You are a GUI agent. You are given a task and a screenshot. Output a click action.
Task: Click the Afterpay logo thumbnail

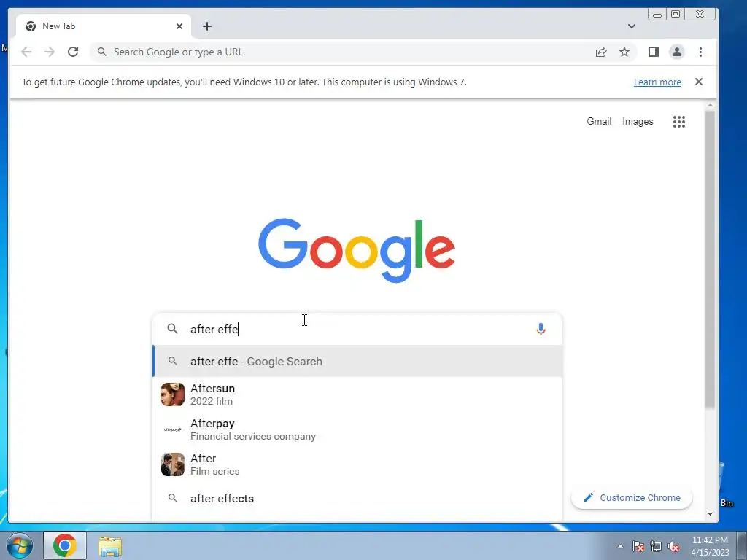[172, 429]
